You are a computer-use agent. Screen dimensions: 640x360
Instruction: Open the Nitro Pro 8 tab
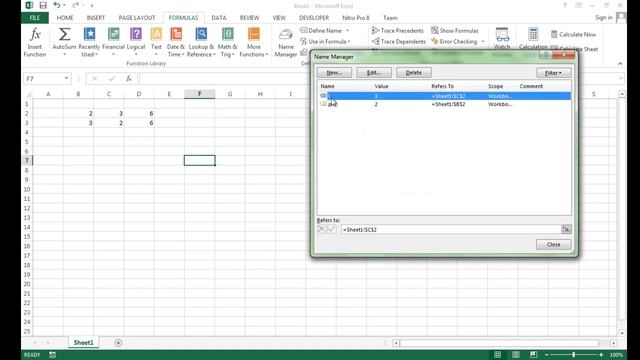point(356,18)
